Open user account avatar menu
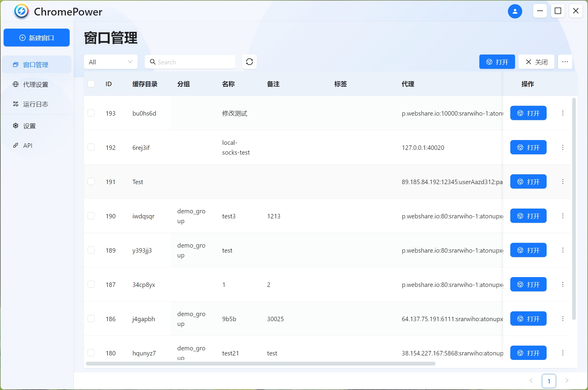Image resolution: width=588 pixels, height=390 pixels. coord(515,11)
